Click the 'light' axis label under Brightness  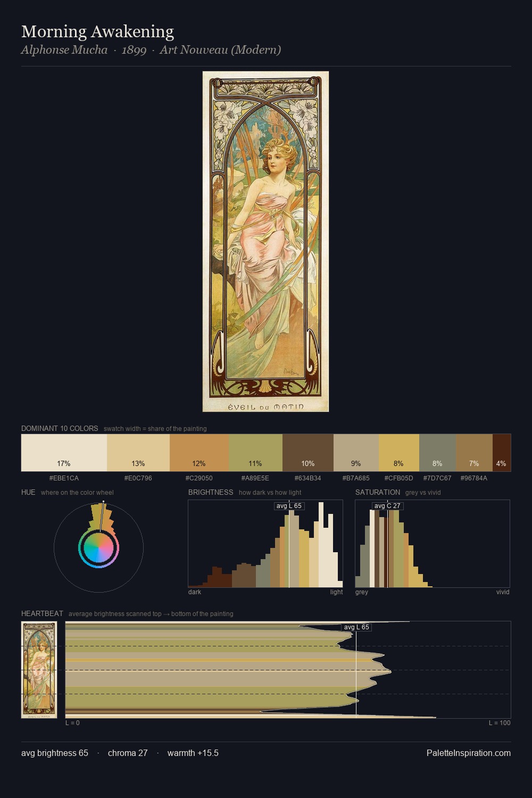point(336,592)
